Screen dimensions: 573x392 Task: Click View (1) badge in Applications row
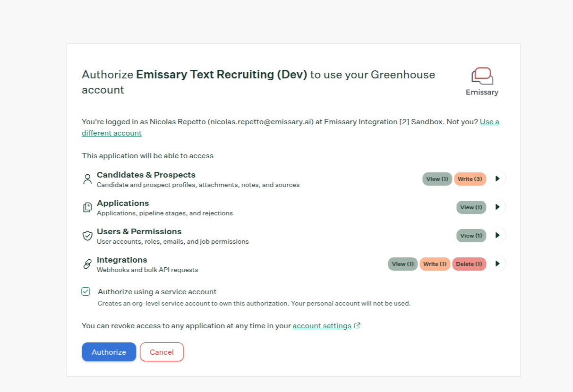tap(471, 207)
